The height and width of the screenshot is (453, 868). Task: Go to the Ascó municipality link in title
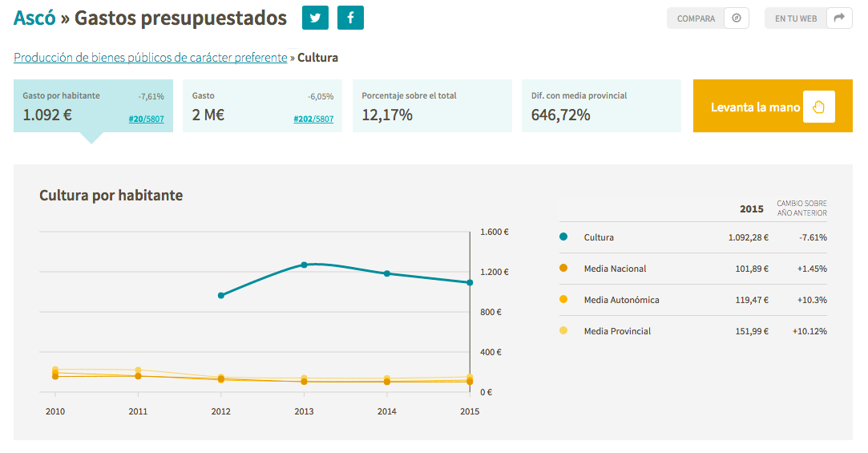pos(35,18)
